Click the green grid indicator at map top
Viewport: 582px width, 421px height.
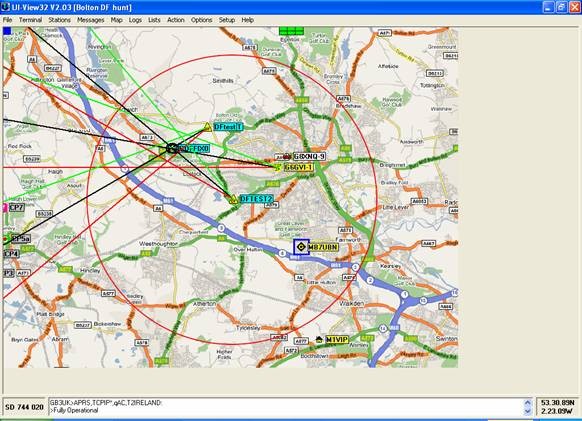tap(291, 30)
